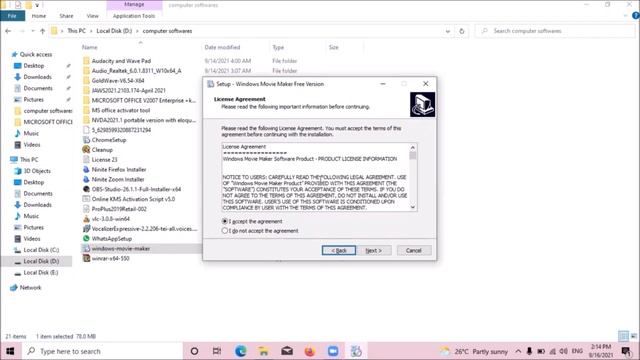The height and width of the screenshot is (360, 640).
Task: Select the Manage contextual tab
Action: pos(134,4)
